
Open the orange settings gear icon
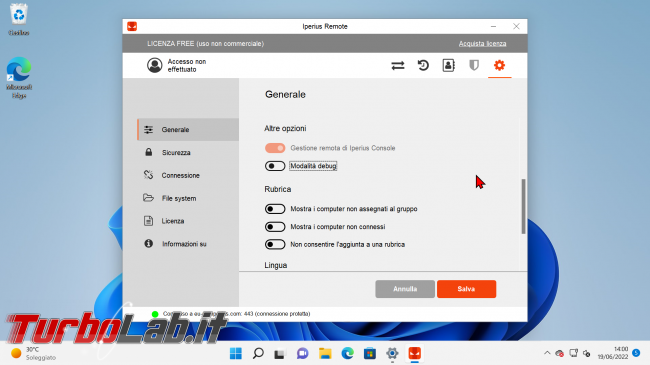[x=500, y=65]
